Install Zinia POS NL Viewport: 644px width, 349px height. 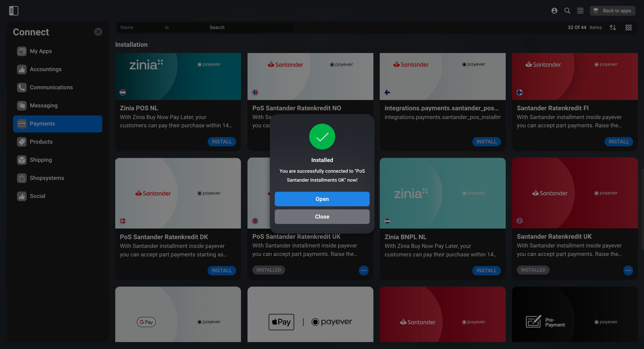(x=222, y=142)
